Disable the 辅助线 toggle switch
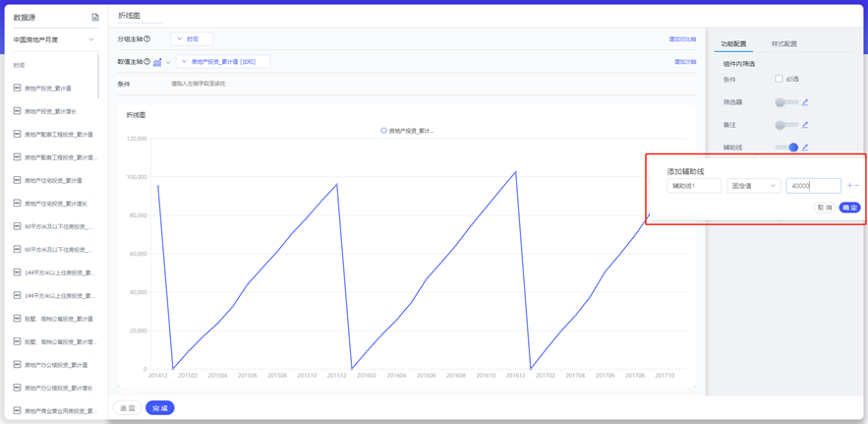This screenshot has height=424, width=868. tap(786, 148)
